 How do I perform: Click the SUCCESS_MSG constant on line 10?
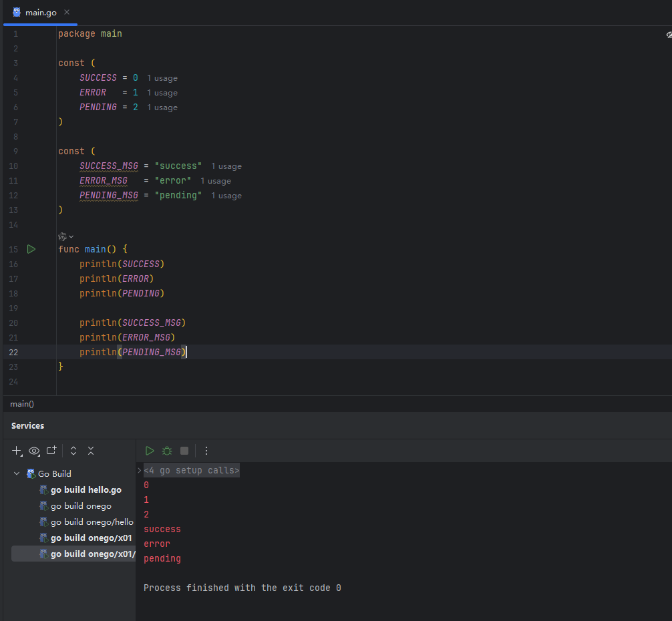tap(109, 166)
